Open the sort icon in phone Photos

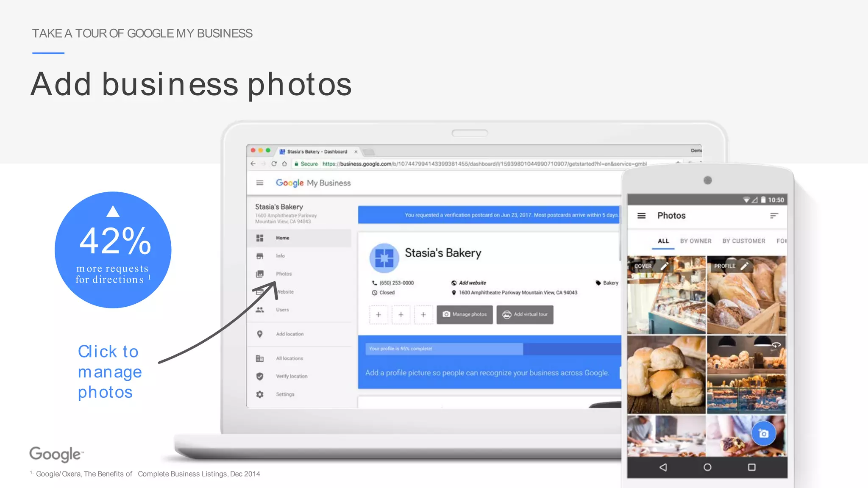[x=774, y=216]
